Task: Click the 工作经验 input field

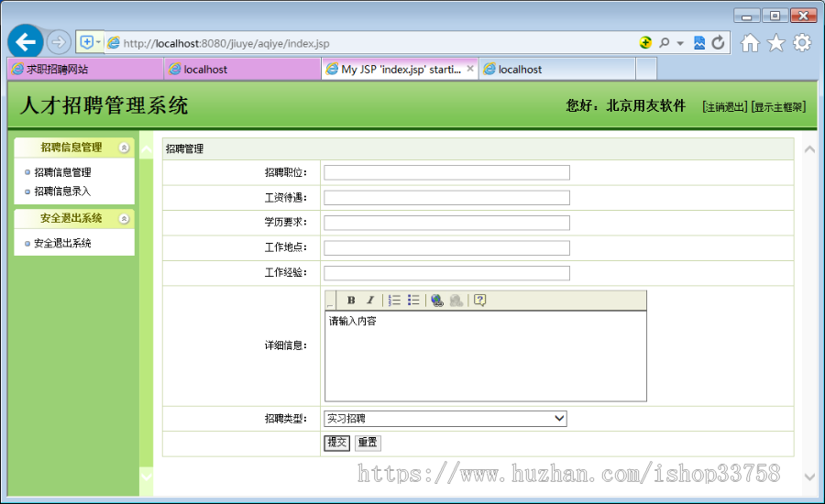Action: coord(446,273)
